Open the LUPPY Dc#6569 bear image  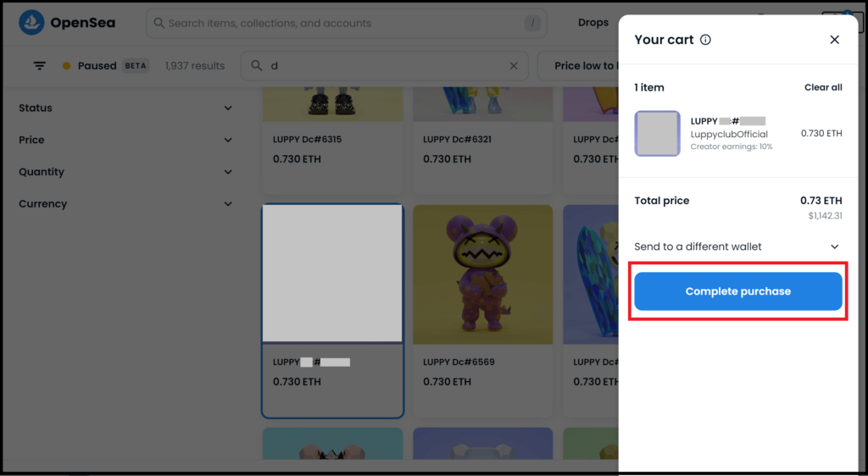[482, 274]
